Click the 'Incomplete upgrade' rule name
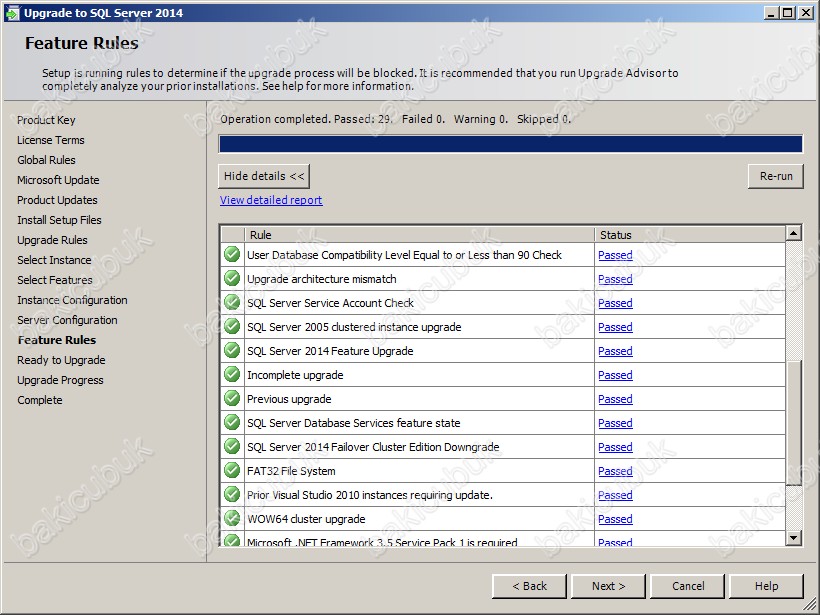Image resolution: width=820 pixels, height=615 pixels. [x=295, y=375]
